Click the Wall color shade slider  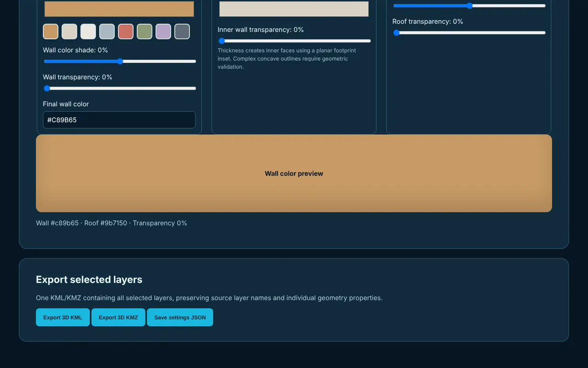click(x=120, y=61)
